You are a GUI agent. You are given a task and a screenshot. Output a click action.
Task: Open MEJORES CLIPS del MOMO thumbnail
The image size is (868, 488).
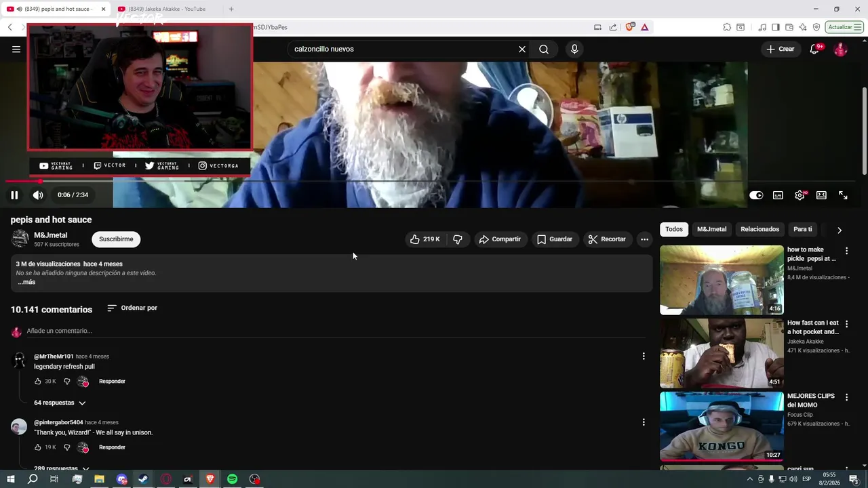tap(722, 426)
